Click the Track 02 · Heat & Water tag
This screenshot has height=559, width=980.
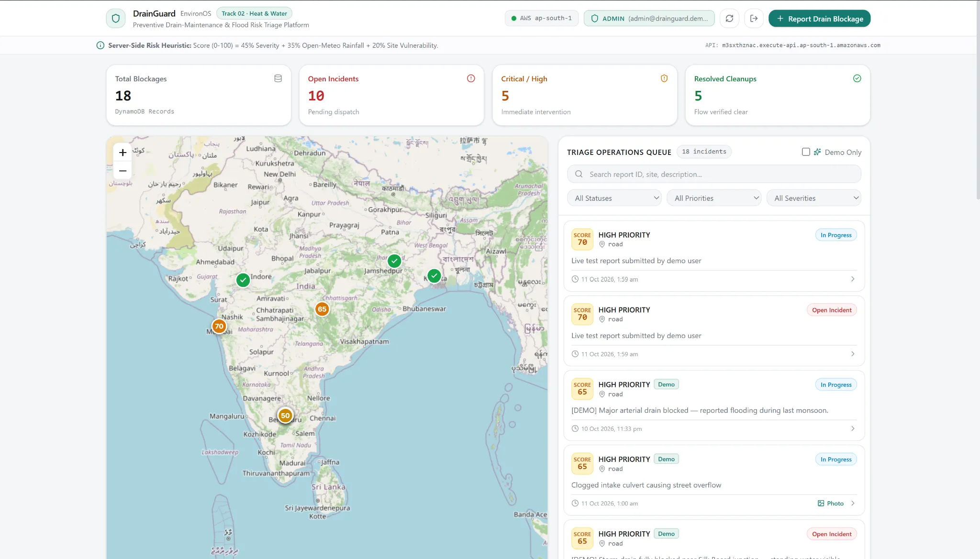(x=254, y=13)
